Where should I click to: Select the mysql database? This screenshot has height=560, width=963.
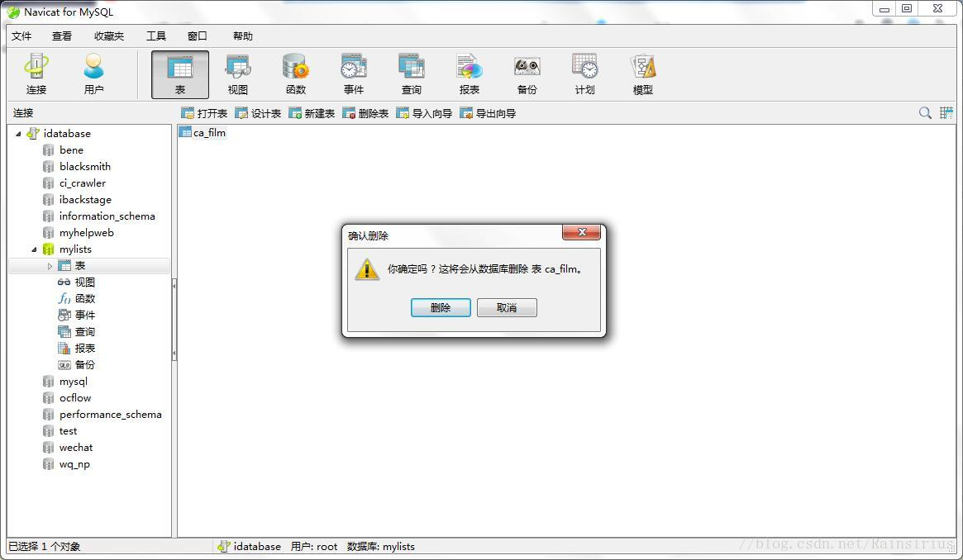pos(73,382)
